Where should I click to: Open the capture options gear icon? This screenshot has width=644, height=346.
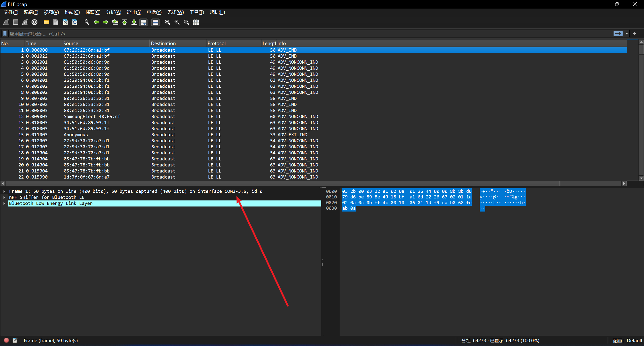(34, 22)
